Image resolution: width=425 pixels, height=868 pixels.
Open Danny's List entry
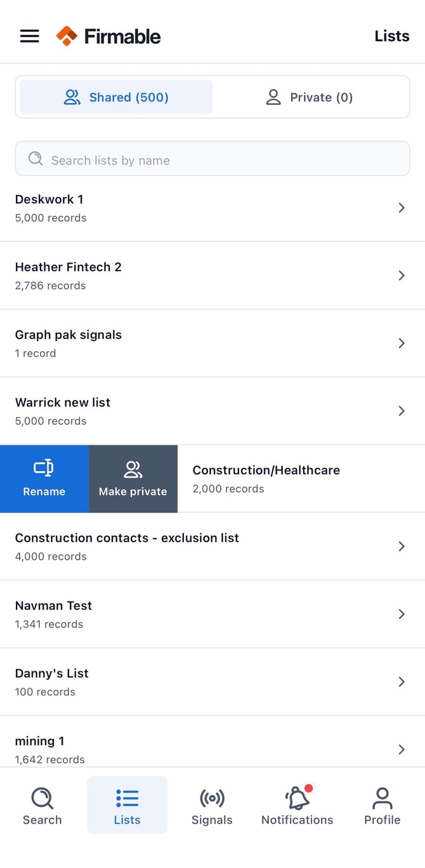[x=213, y=682]
